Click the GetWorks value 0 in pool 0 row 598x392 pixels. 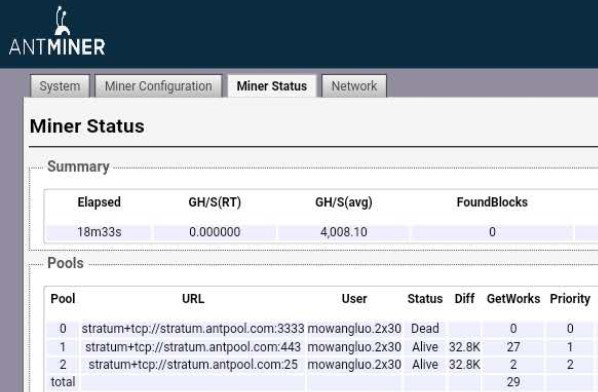point(513,328)
